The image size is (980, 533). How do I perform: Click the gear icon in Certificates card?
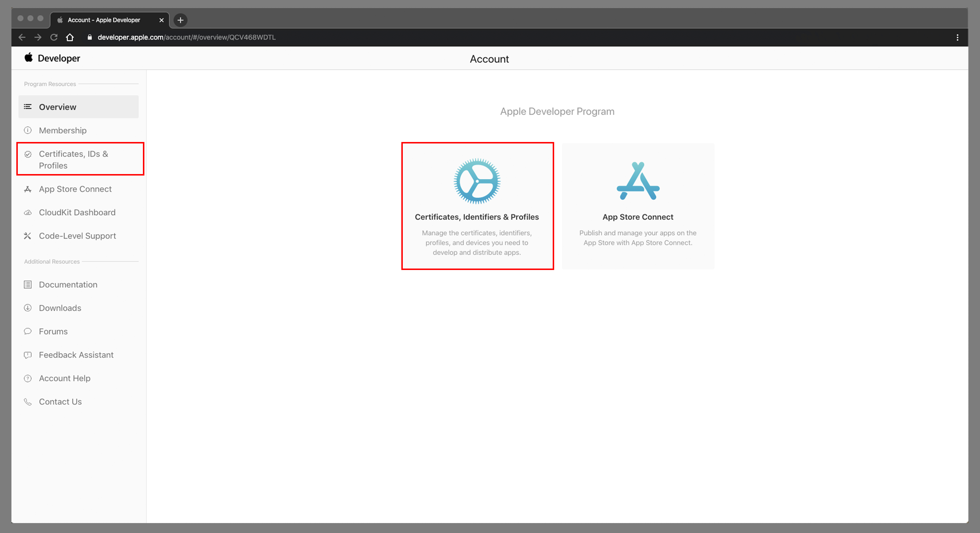[x=477, y=181]
